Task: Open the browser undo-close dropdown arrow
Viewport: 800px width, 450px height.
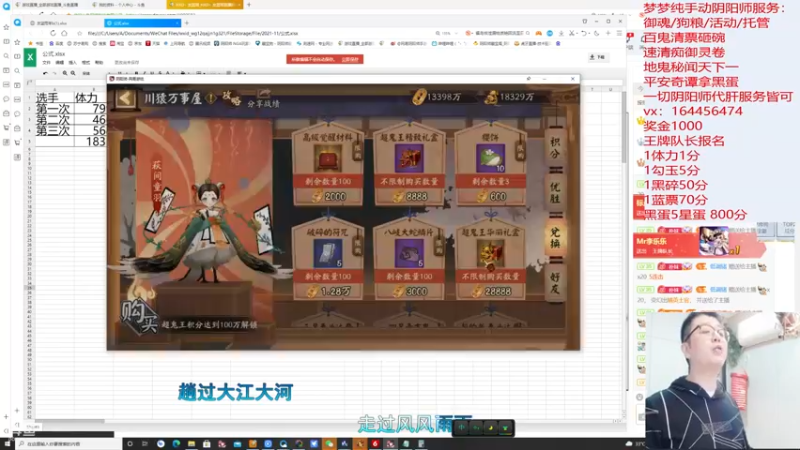Action: (587, 33)
